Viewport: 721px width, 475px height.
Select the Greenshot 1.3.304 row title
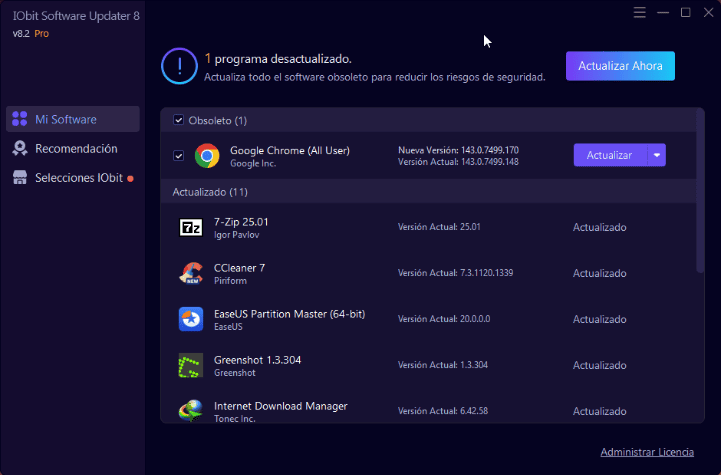[258, 360]
